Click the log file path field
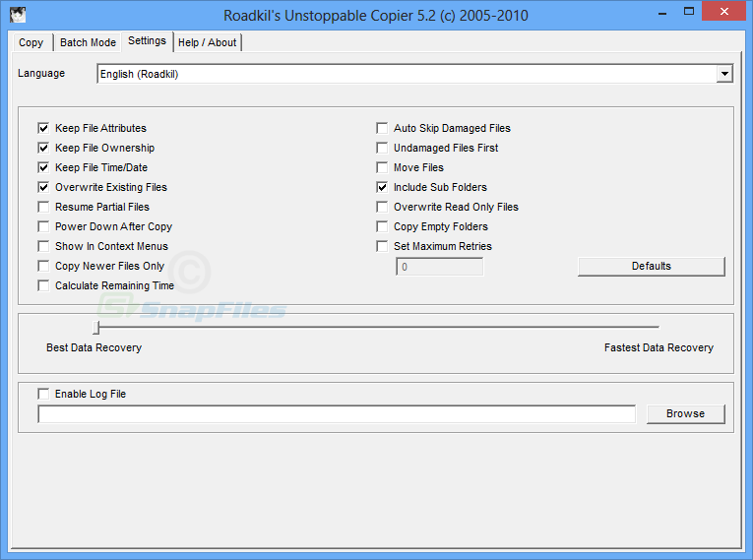This screenshot has height=560, width=753. click(337, 414)
